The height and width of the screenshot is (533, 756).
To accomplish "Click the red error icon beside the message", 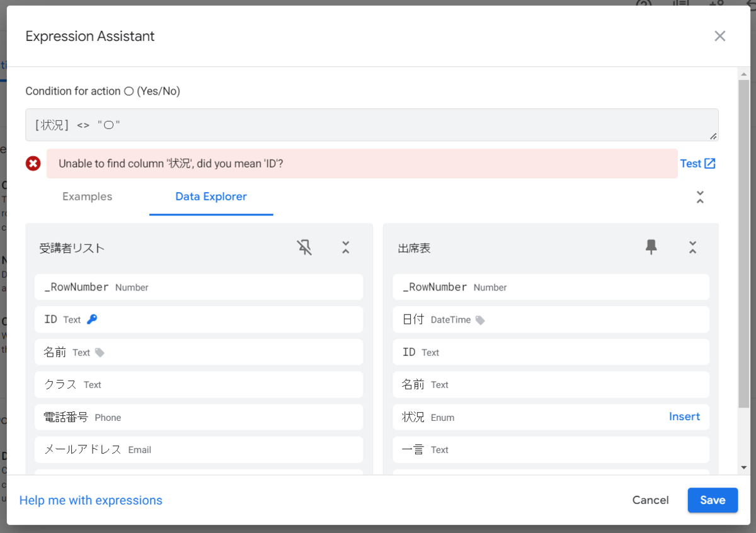I will point(33,164).
